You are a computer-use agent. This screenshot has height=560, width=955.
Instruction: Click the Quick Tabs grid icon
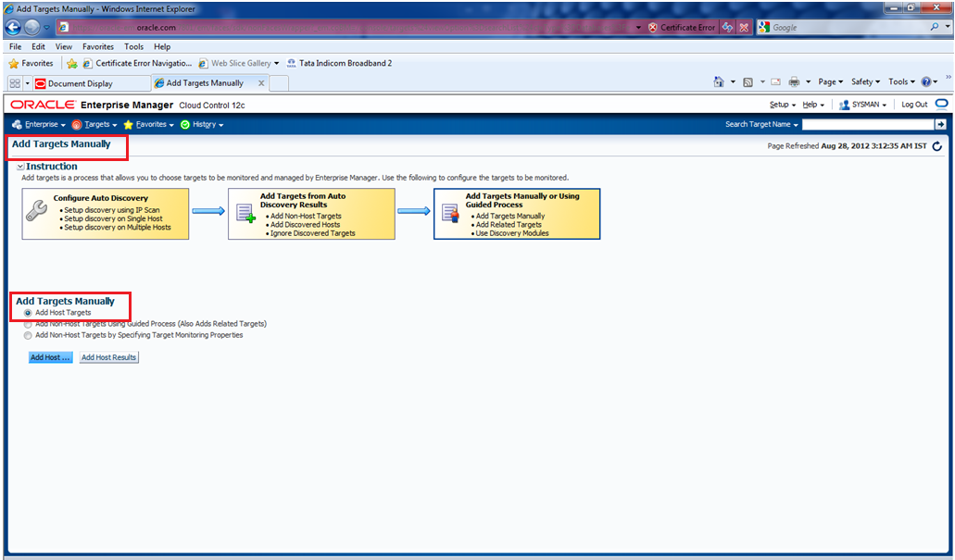click(15, 83)
